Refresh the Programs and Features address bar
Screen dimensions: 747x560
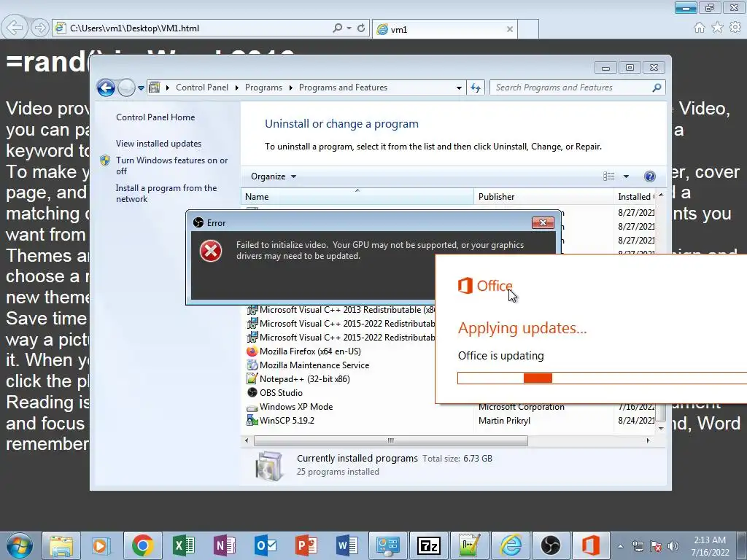(476, 87)
